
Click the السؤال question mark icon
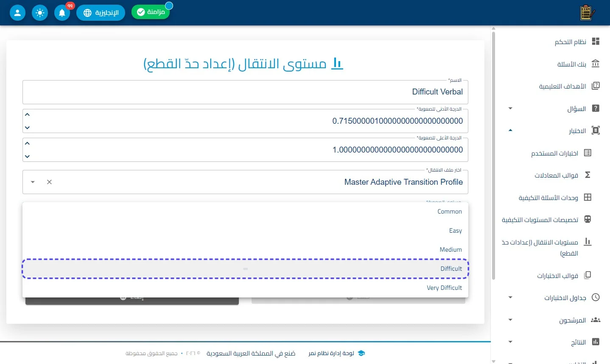[596, 108]
